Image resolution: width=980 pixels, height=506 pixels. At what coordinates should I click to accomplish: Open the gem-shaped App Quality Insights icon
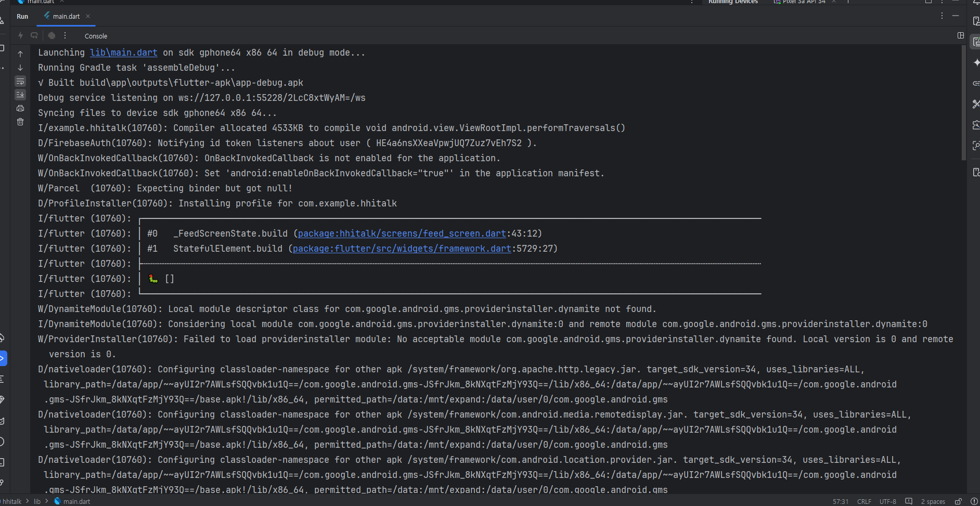click(x=2, y=400)
